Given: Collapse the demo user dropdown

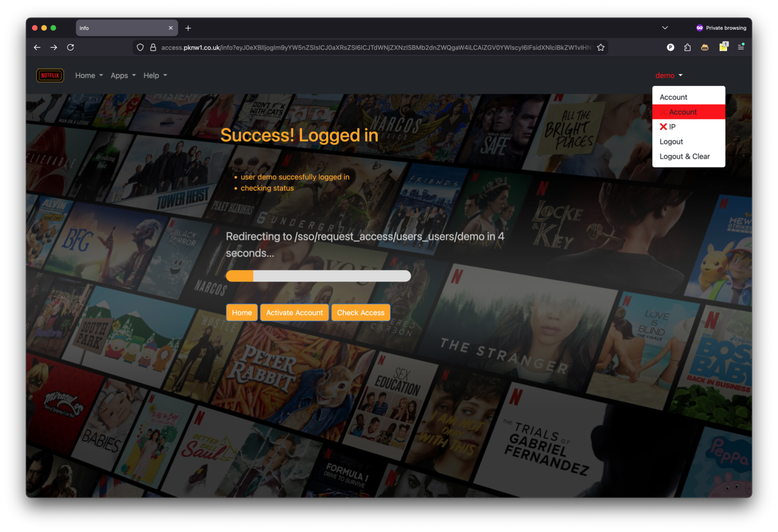Looking at the screenshot, I should pyautogui.click(x=669, y=75).
